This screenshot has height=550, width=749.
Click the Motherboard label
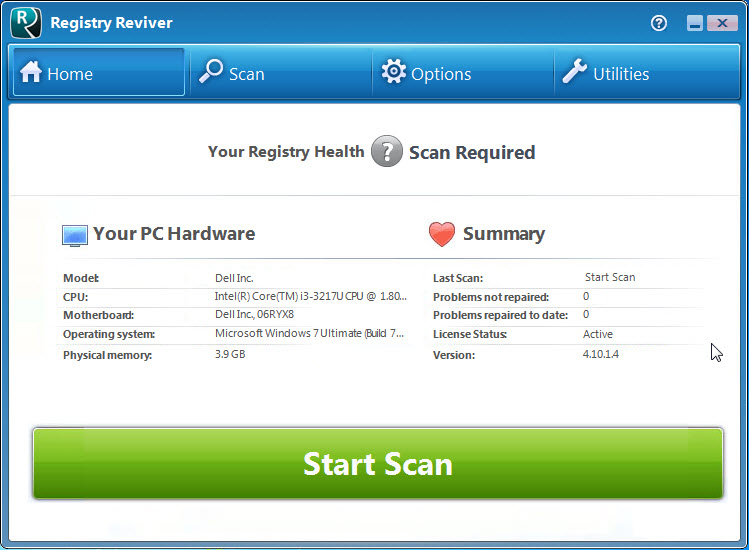click(x=98, y=315)
